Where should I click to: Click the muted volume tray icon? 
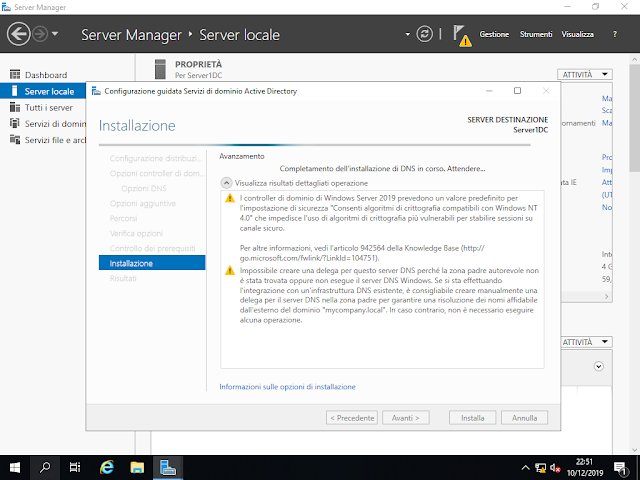point(555,468)
